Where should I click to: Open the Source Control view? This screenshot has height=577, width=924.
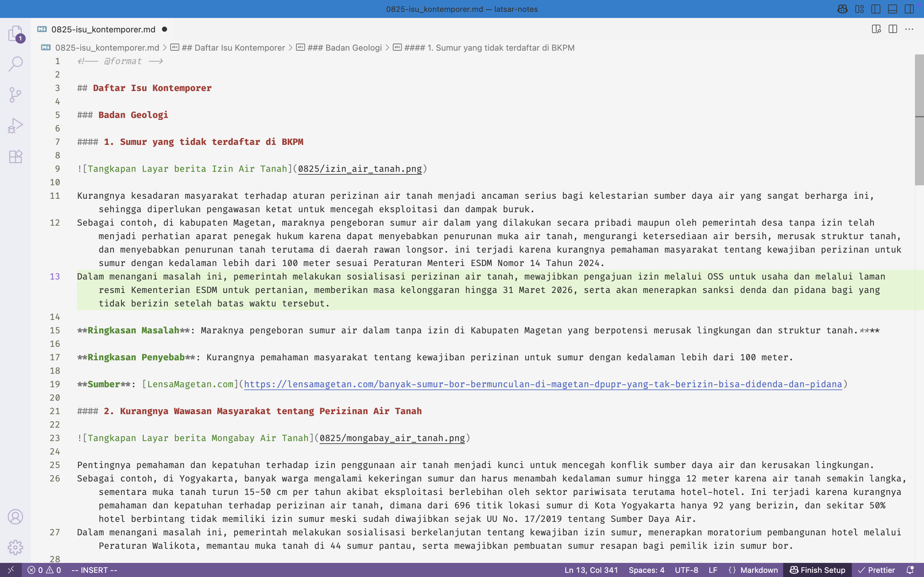15,95
